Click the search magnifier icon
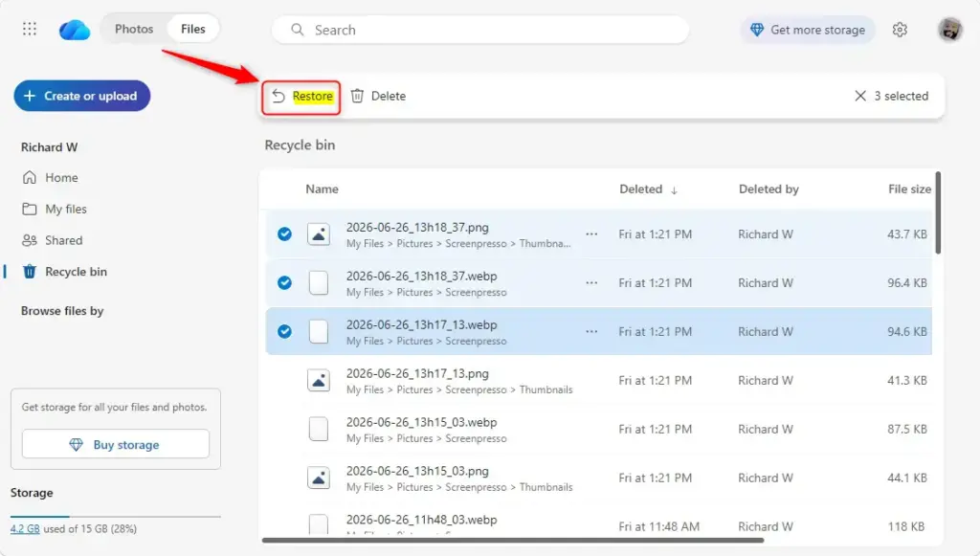The width and height of the screenshot is (980, 556). (x=298, y=30)
